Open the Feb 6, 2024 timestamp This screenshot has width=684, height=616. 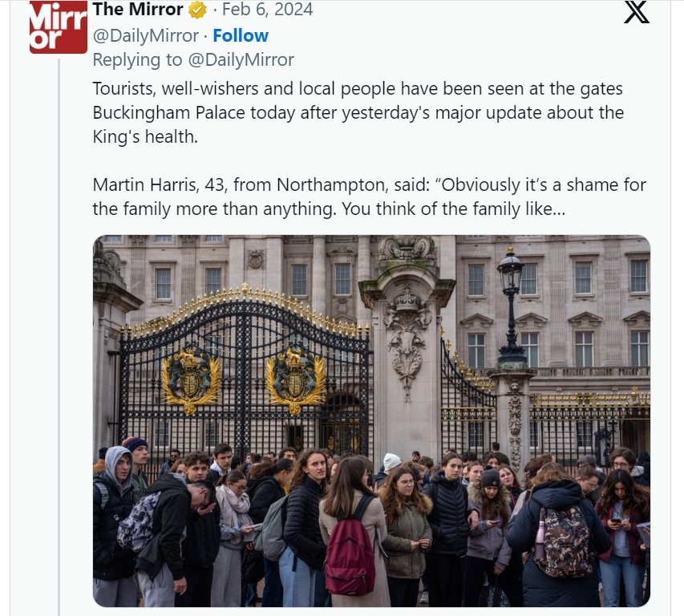point(267,10)
